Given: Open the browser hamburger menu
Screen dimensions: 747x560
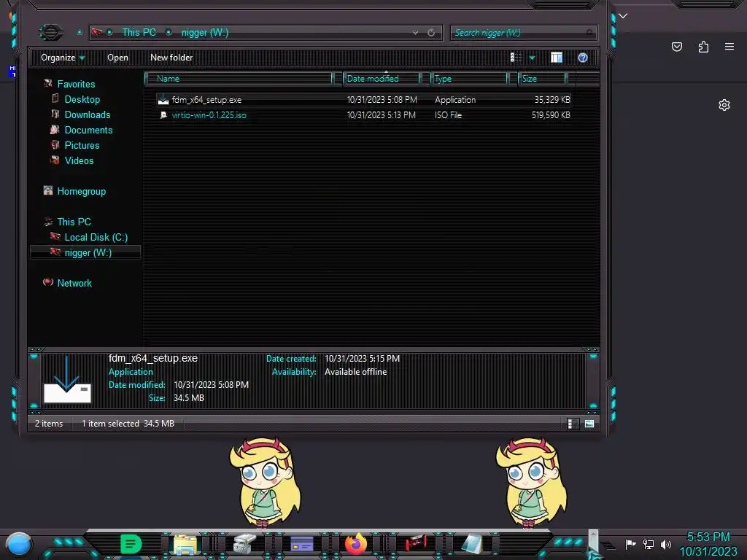Looking at the screenshot, I should click(729, 47).
